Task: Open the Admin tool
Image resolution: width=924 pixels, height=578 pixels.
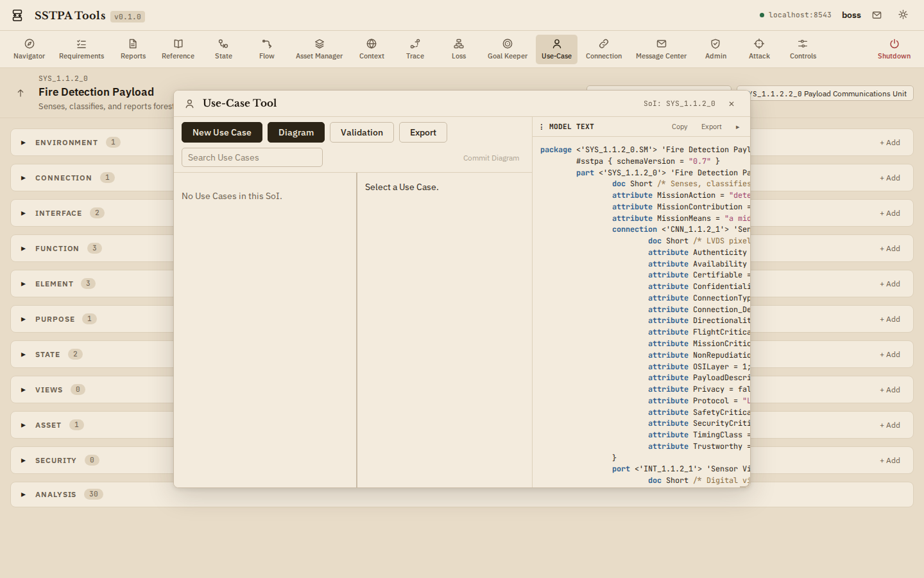Action: pos(715,49)
